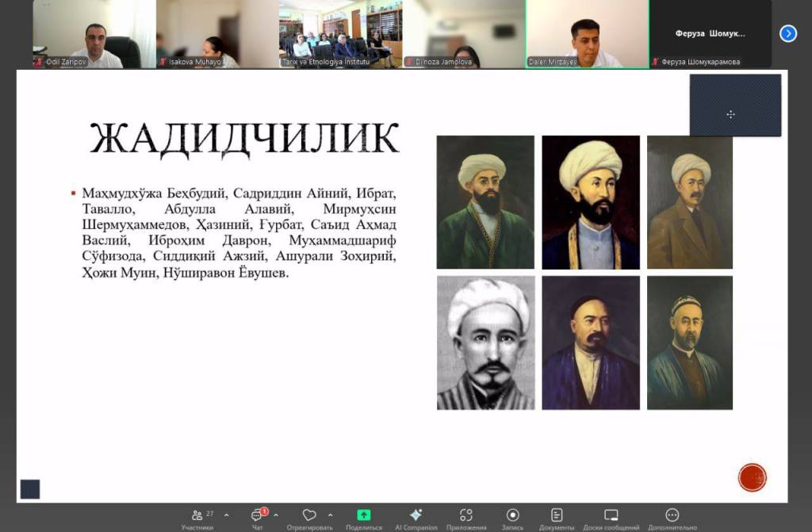Open the Дополнительно more options menu
Viewport: 812px width, 532px height.
[672, 515]
